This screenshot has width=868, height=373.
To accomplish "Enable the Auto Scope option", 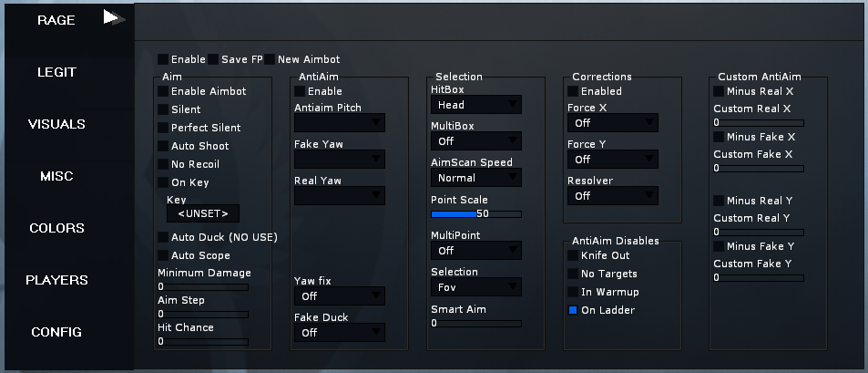I will (163, 255).
